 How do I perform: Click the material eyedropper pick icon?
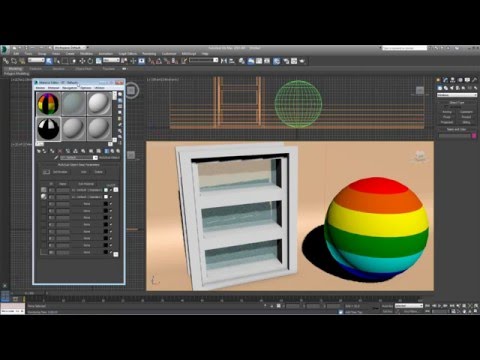click(x=56, y=157)
